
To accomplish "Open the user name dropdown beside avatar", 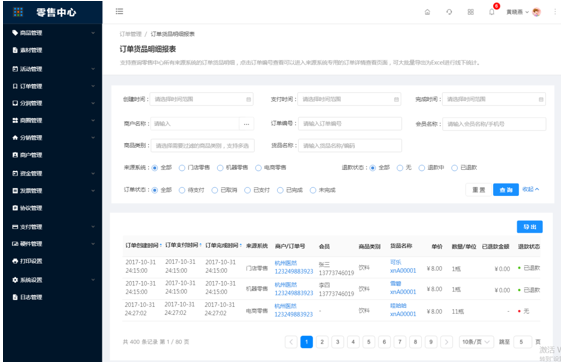I will point(518,12).
